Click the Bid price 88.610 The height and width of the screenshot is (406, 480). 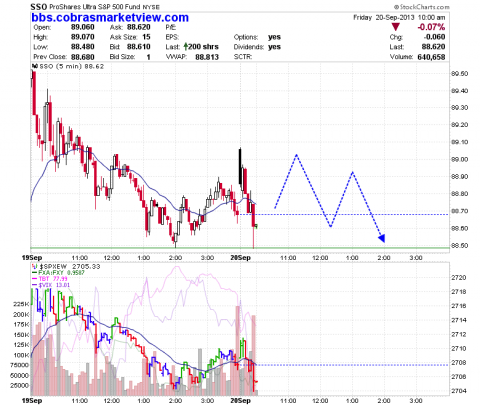[139, 47]
